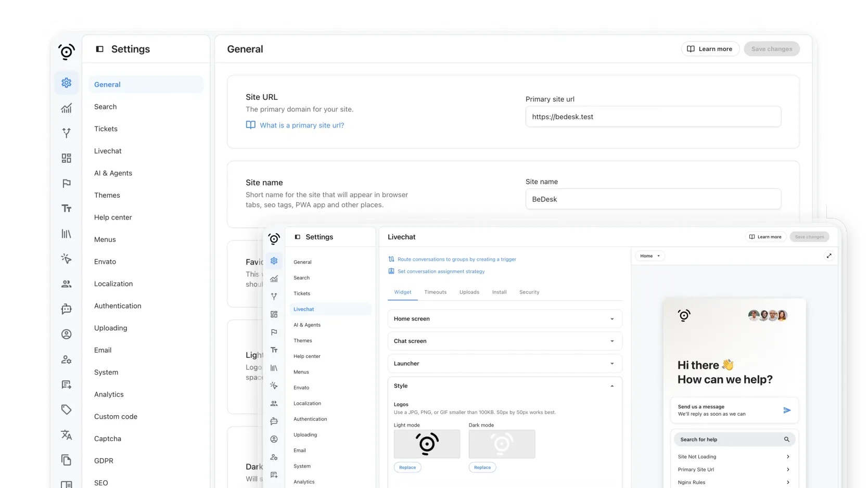Image resolution: width=868 pixels, height=488 pixels.
Task: Select Authentication in the large settings menu
Action: pyautogui.click(x=118, y=306)
